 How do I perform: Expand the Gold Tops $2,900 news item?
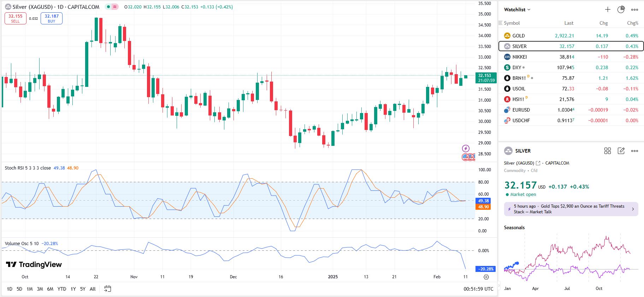(571, 209)
